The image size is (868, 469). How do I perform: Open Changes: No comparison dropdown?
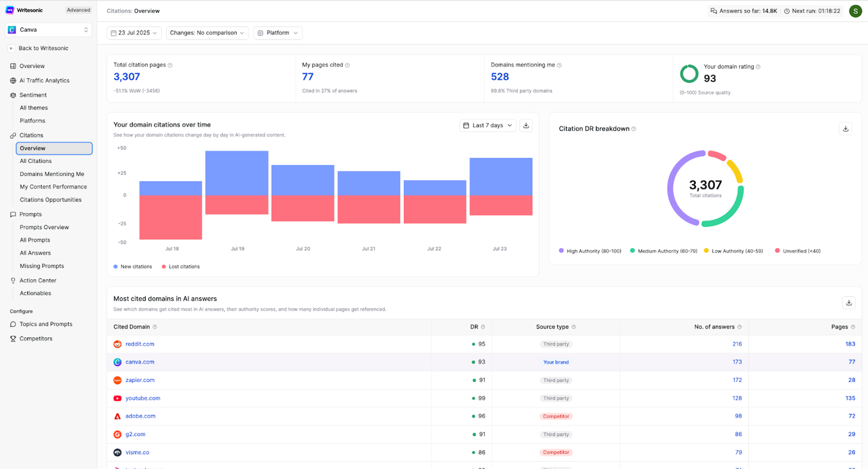tap(207, 33)
